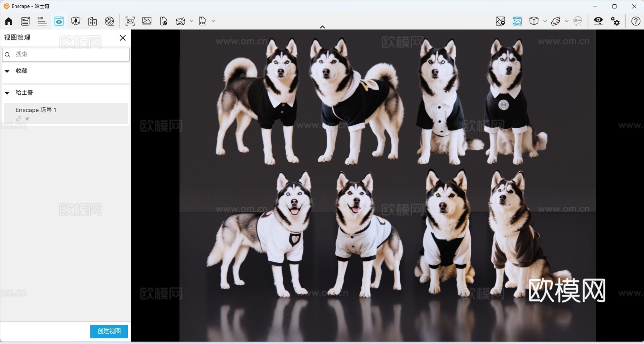
Task: Open the Help question mark icon
Action: (x=636, y=21)
